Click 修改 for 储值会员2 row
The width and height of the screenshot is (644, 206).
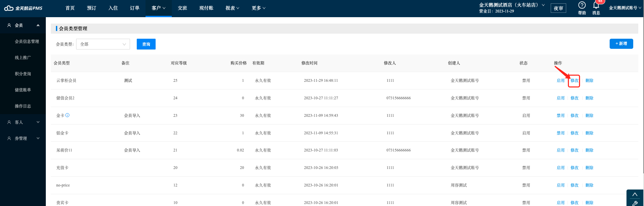[x=574, y=98]
